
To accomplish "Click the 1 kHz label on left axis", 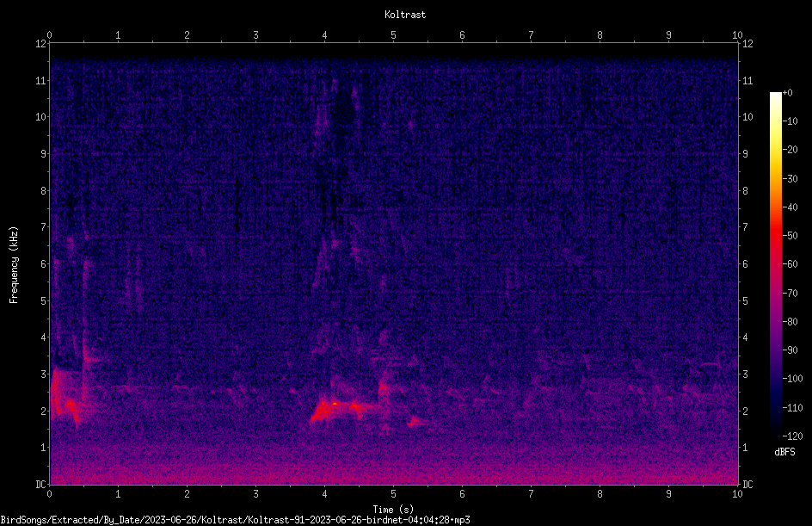I will point(43,448).
